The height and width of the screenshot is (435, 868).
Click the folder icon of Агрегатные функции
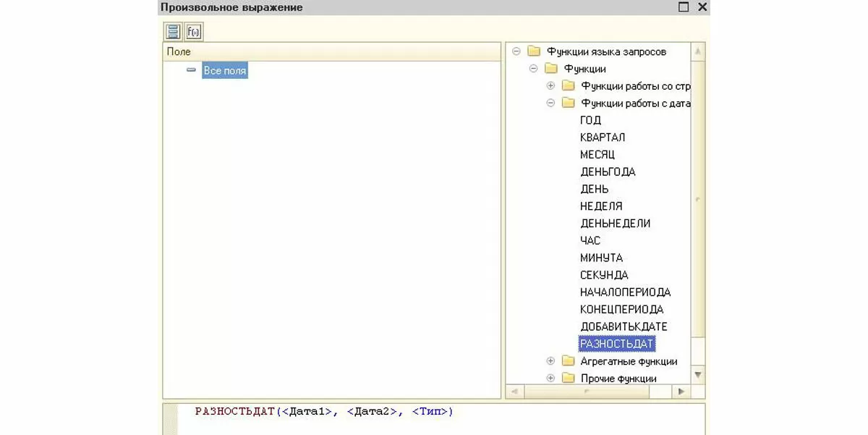pyautogui.click(x=569, y=361)
